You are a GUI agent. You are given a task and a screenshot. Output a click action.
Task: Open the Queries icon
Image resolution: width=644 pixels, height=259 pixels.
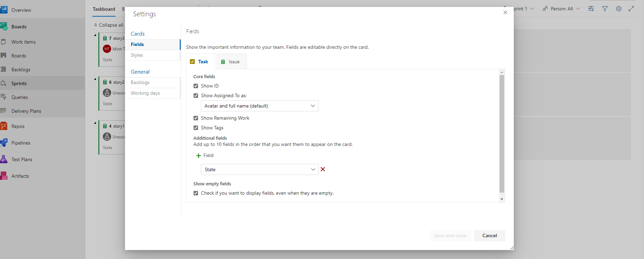click(3, 97)
